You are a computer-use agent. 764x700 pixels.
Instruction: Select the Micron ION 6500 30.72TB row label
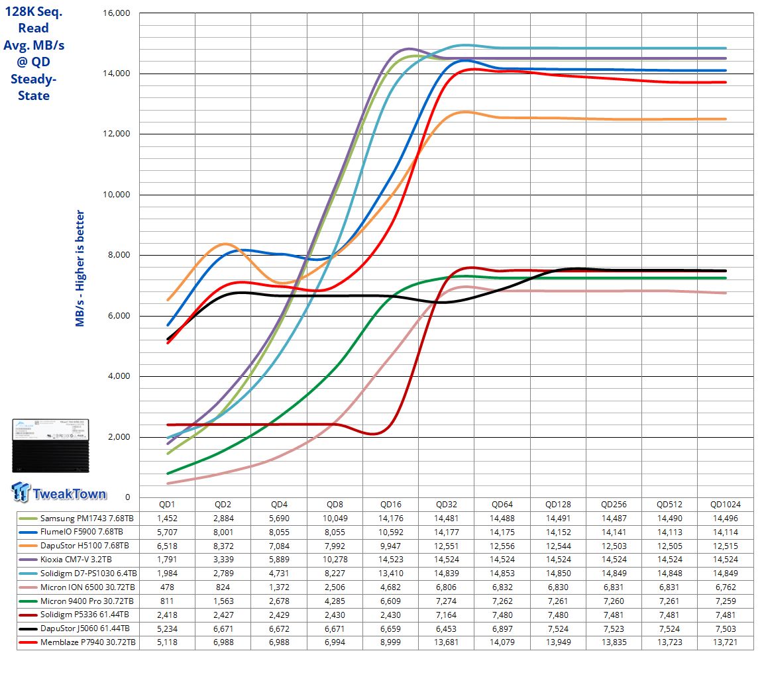(87, 587)
